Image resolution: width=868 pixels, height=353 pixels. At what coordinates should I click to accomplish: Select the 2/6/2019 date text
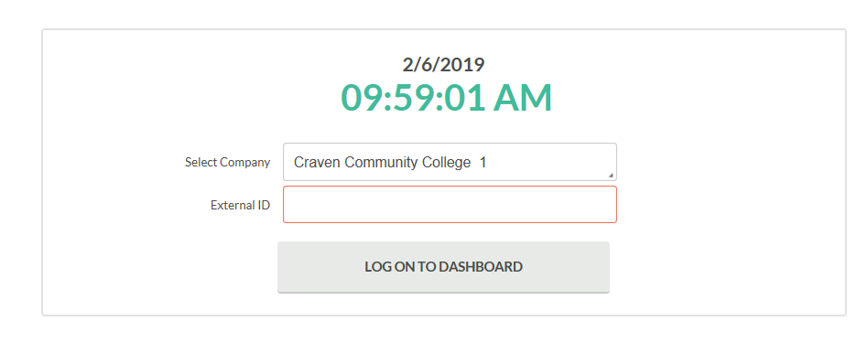pos(443,65)
